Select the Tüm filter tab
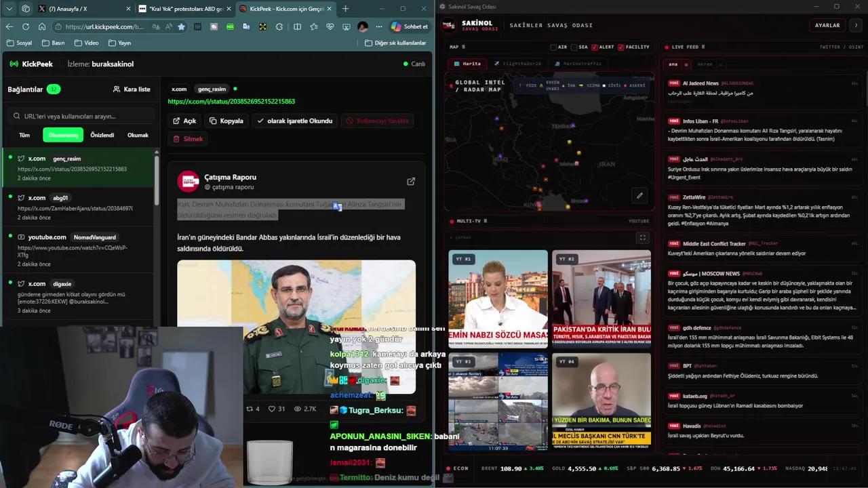 24,135
